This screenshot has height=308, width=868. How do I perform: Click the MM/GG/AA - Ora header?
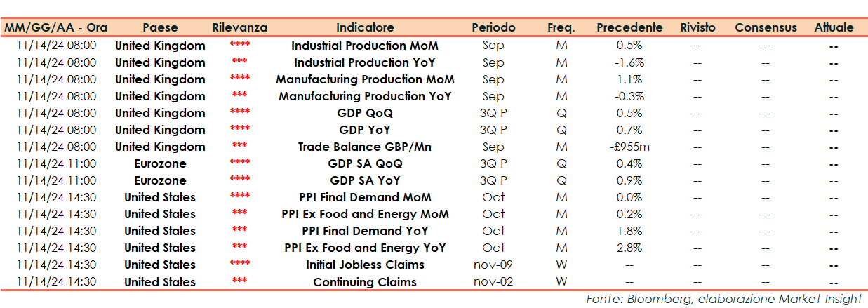pos(56,28)
